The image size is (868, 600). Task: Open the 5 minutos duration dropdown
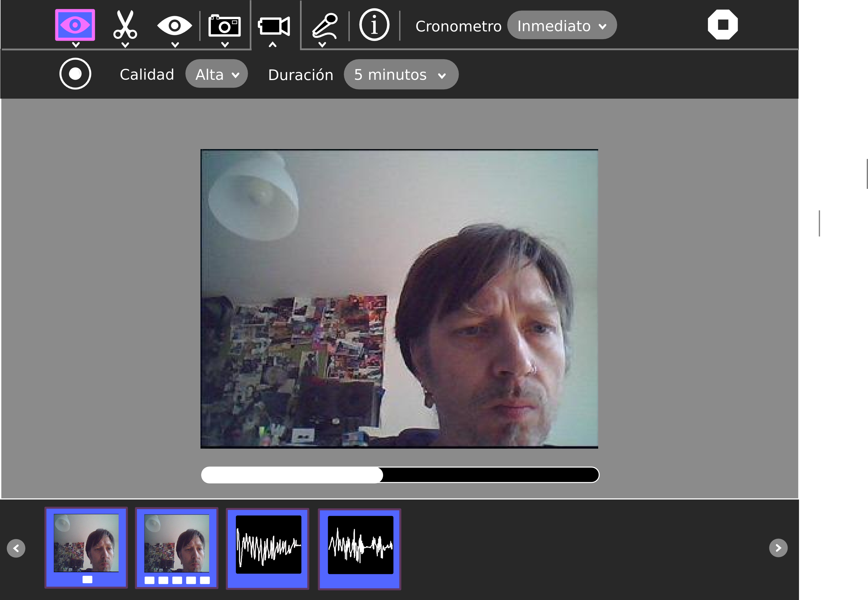coord(401,74)
